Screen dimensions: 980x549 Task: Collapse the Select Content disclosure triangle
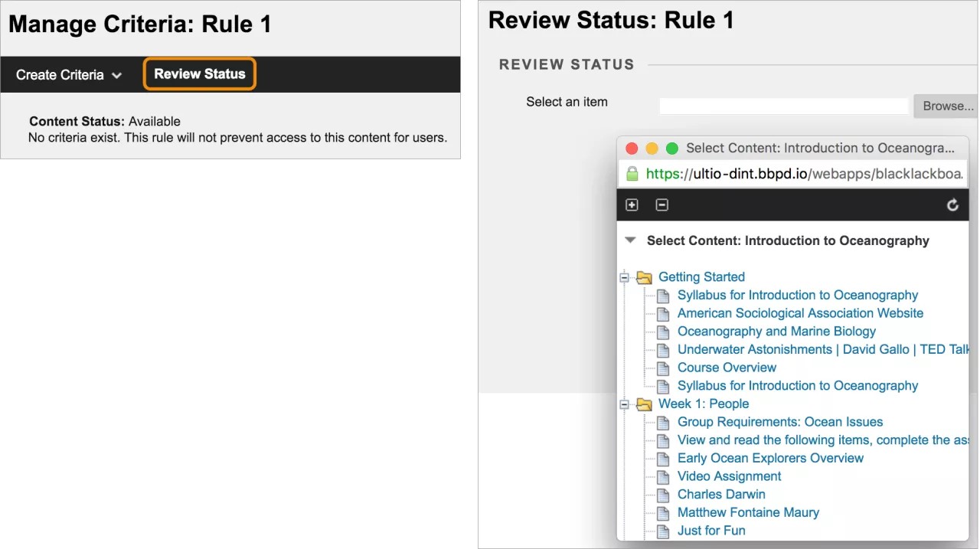point(630,240)
